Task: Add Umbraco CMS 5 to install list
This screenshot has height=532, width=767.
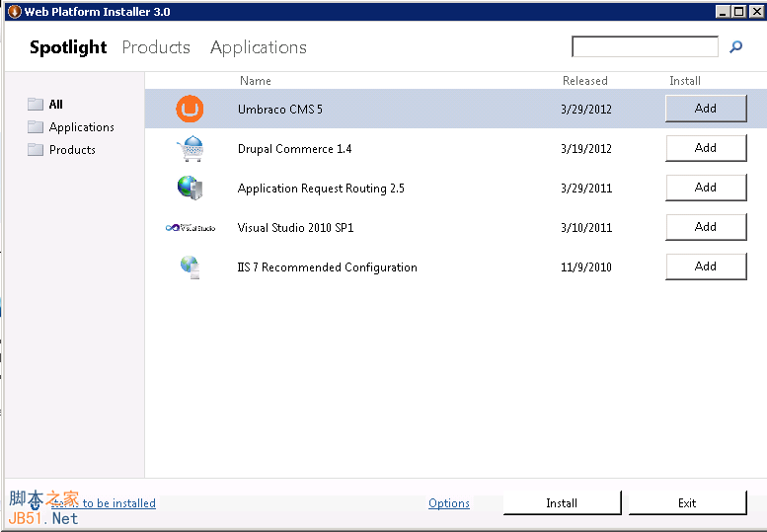Action: tap(705, 109)
